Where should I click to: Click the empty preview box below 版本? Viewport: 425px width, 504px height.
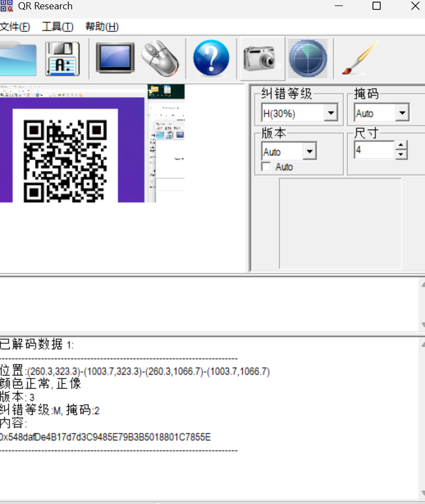click(340, 223)
